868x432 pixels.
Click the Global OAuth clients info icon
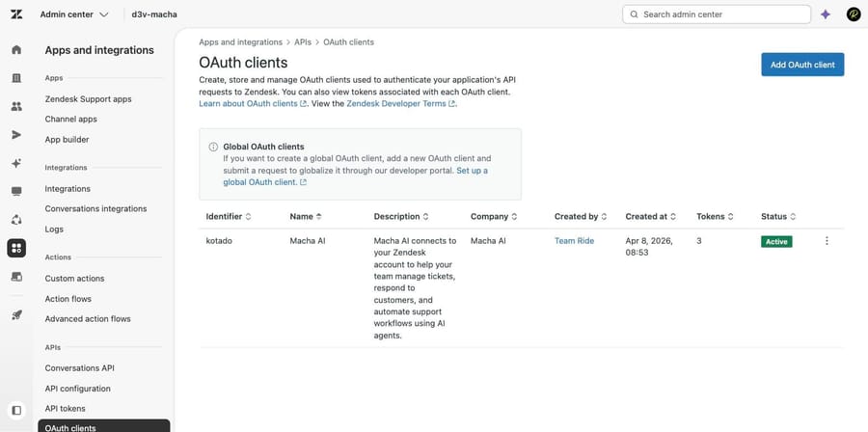[x=213, y=147]
